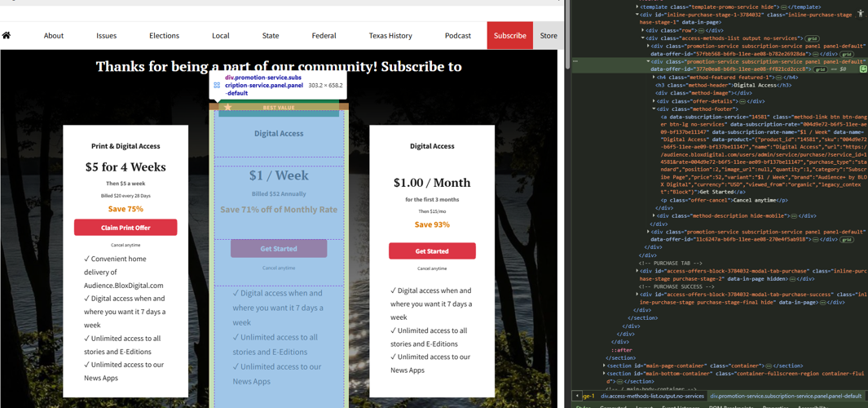This screenshot has width=868, height=408.
Task: Click the Podcast navigation link
Action: tap(457, 36)
